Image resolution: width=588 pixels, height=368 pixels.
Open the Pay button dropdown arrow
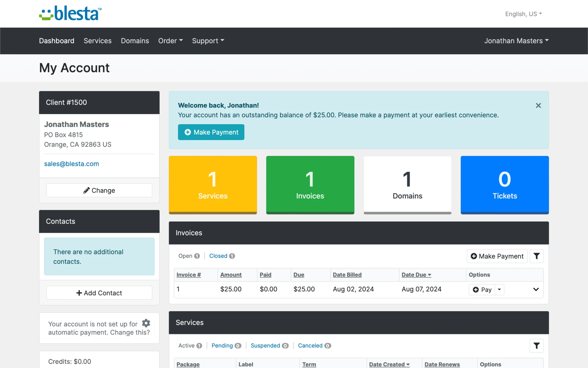click(500, 290)
